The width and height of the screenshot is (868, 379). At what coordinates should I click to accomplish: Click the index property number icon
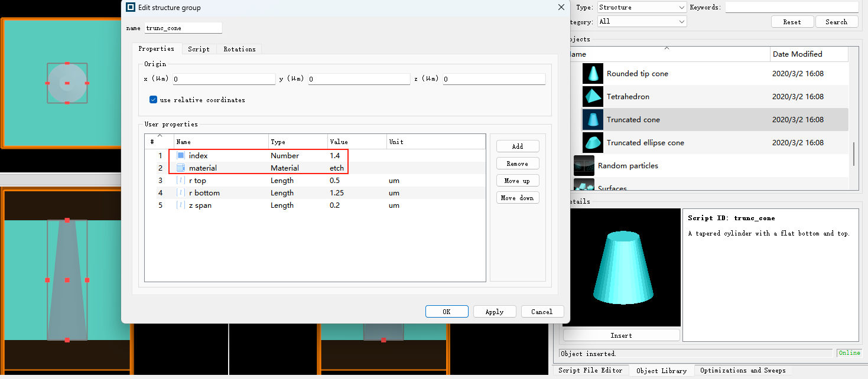181,156
